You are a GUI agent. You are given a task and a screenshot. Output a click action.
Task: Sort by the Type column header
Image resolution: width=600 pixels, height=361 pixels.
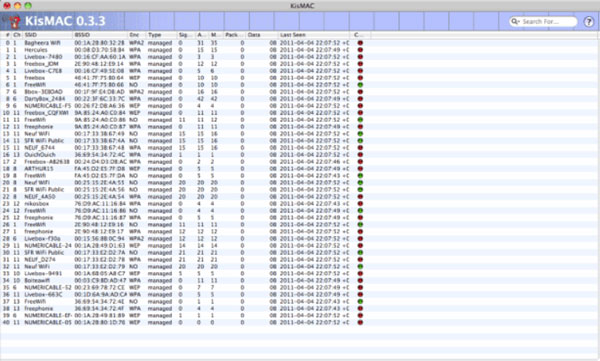(161, 35)
